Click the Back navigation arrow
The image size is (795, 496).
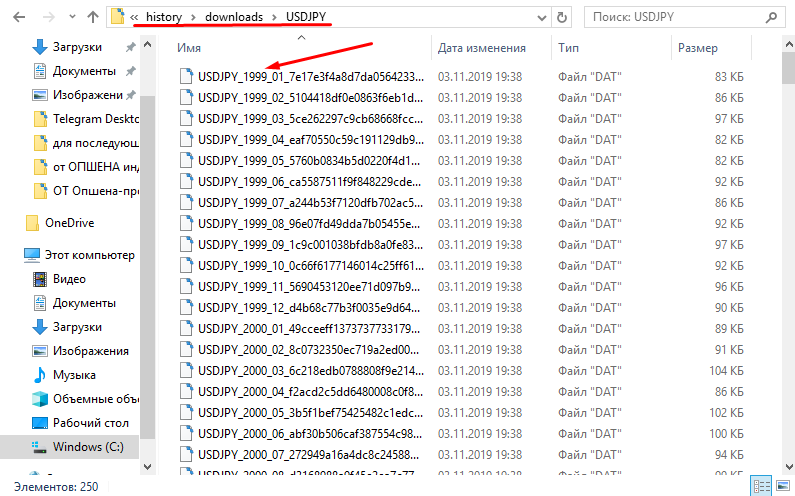click(x=19, y=17)
